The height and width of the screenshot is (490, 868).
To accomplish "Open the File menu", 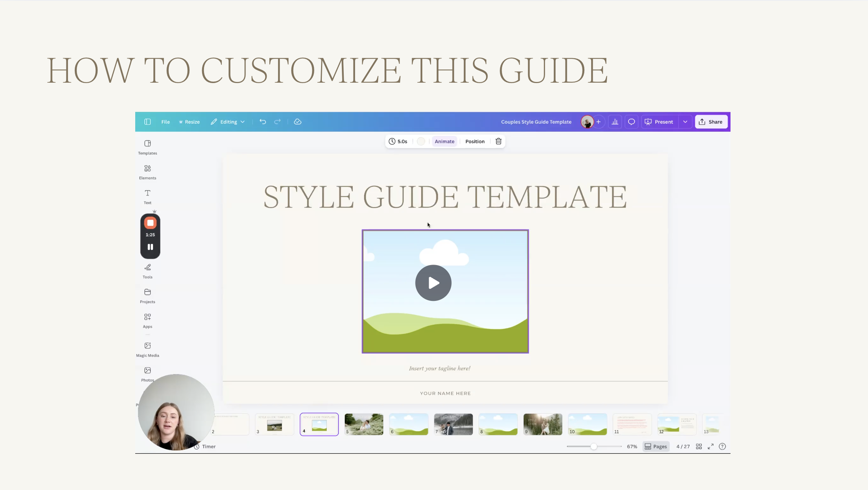I will coord(165,122).
